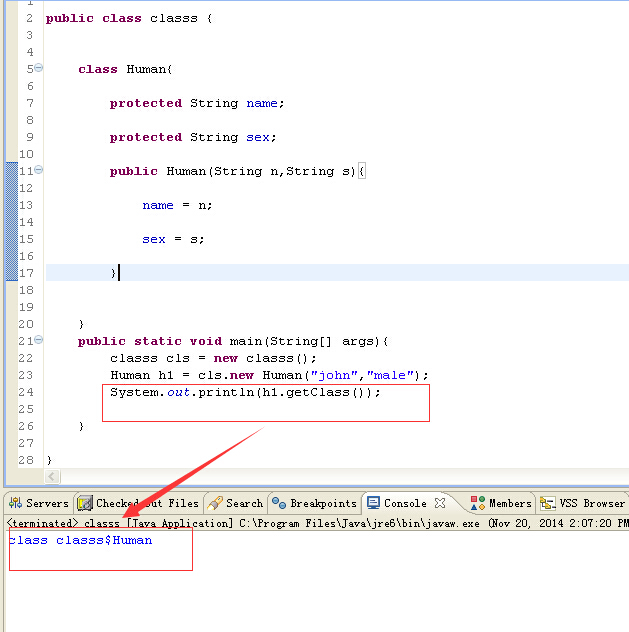The image size is (629, 632).
Task: Click the Search flashlight icon
Action: (x=215, y=503)
